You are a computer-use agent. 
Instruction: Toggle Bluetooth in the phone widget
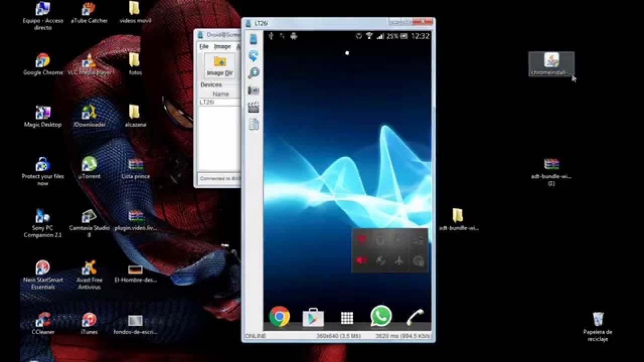coord(380,240)
